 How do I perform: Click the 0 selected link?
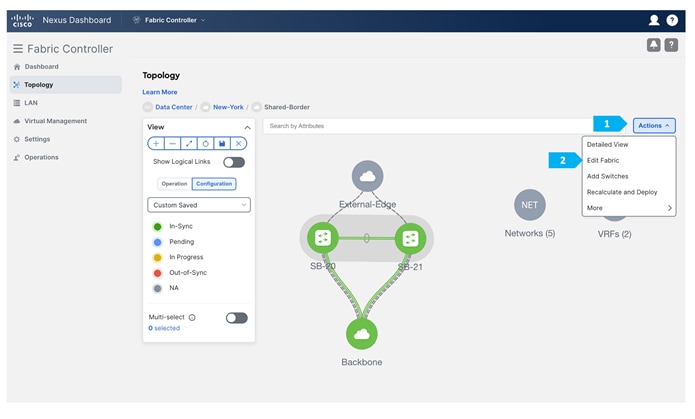click(164, 328)
